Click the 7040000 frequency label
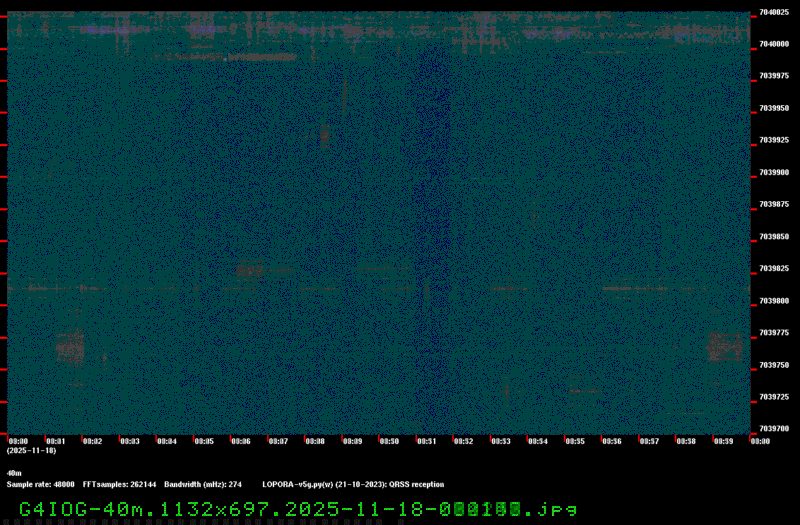Image resolution: width=800 pixels, height=525 pixels. coord(774,44)
